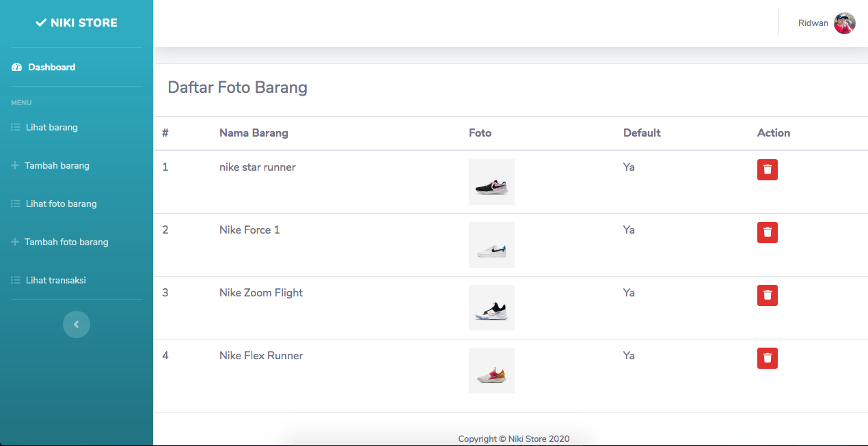Screen dimensions: 868x446
Task: Click 'Ya' in the nike star runner row
Action: point(629,167)
